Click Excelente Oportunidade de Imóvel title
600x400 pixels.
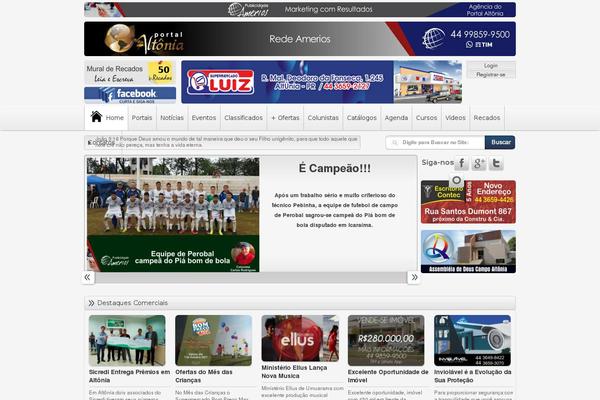click(x=388, y=376)
